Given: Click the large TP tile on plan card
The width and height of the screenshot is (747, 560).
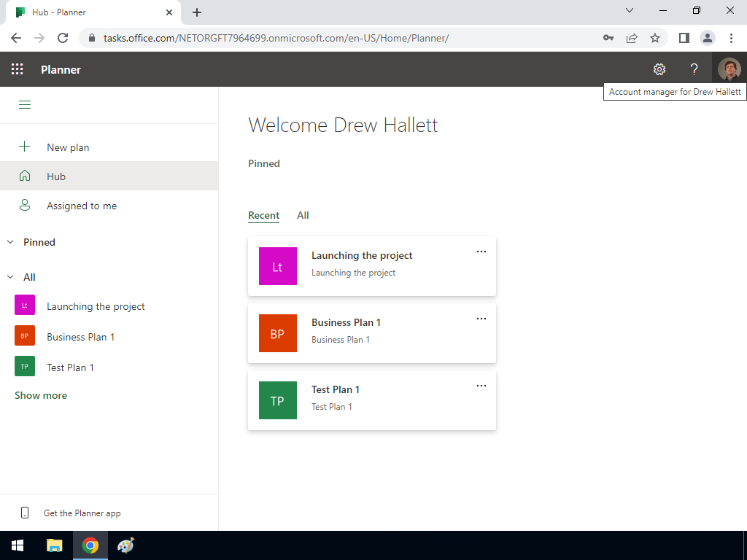Looking at the screenshot, I should coord(278,400).
